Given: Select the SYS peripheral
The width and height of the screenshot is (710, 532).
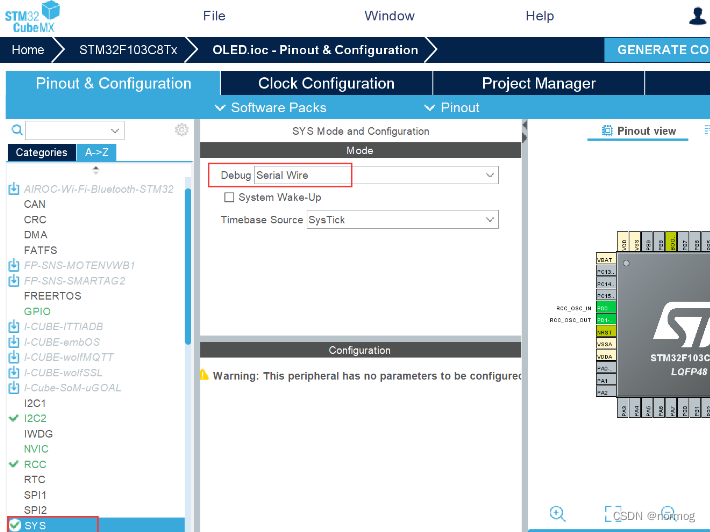Looking at the screenshot, I should click(x=96, y=525).
